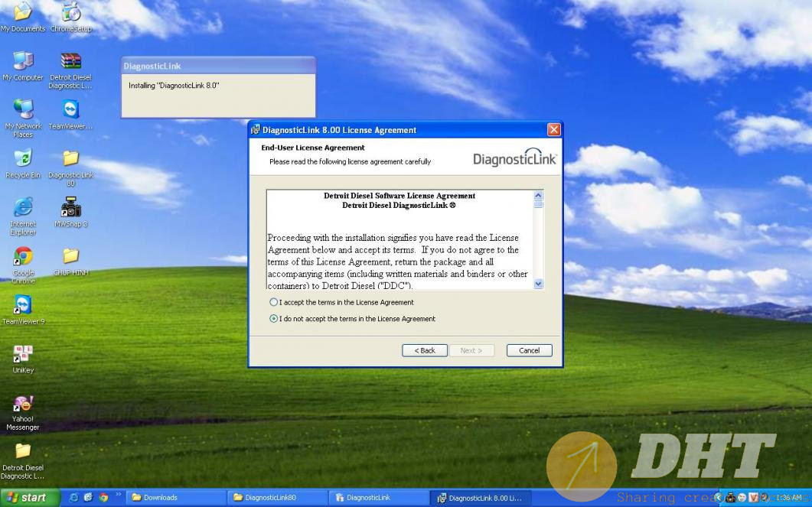The width and height of the screenshot is (812, 507).
Task: Open the UniKey desktop icon
Action: point(23,354)
